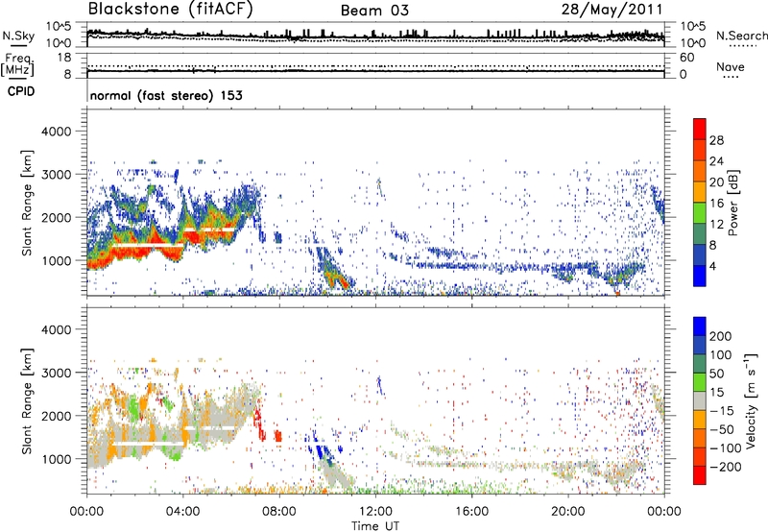
Task: Click the 20:00 time axis label
Action: tap(568, 512)
